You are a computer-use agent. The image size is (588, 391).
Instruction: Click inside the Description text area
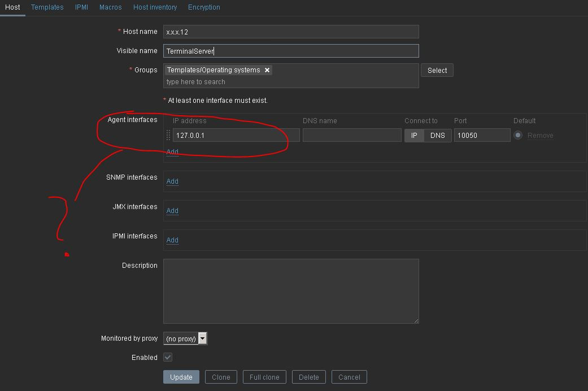(291, 291)
